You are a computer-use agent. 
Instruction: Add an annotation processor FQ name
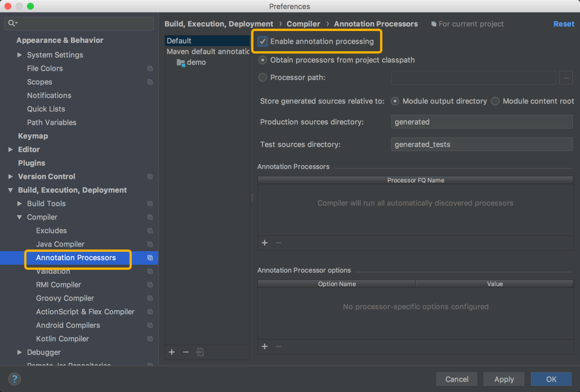265,243
